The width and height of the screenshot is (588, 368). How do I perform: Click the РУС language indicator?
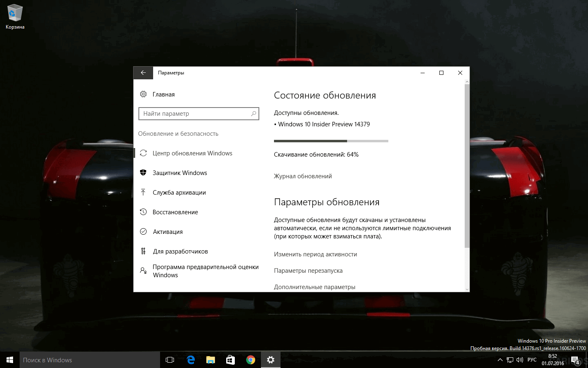(x=532, y=360)
